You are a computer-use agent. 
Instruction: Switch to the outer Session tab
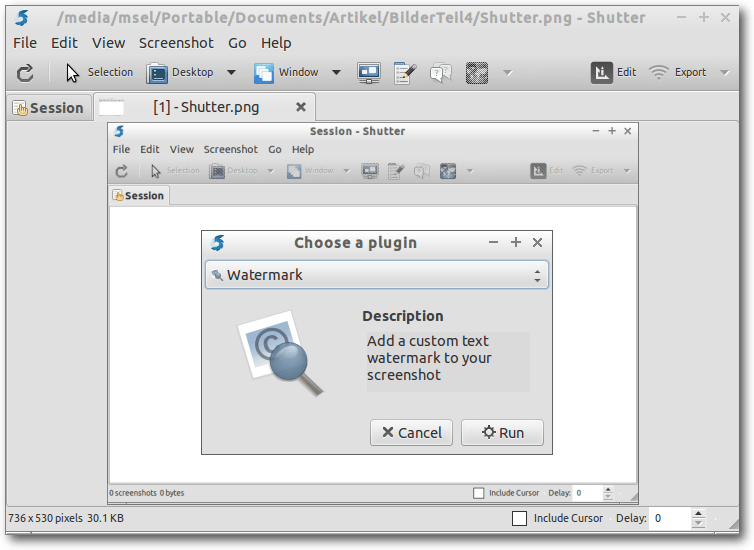pyautogui.click(x=49, y=108)
